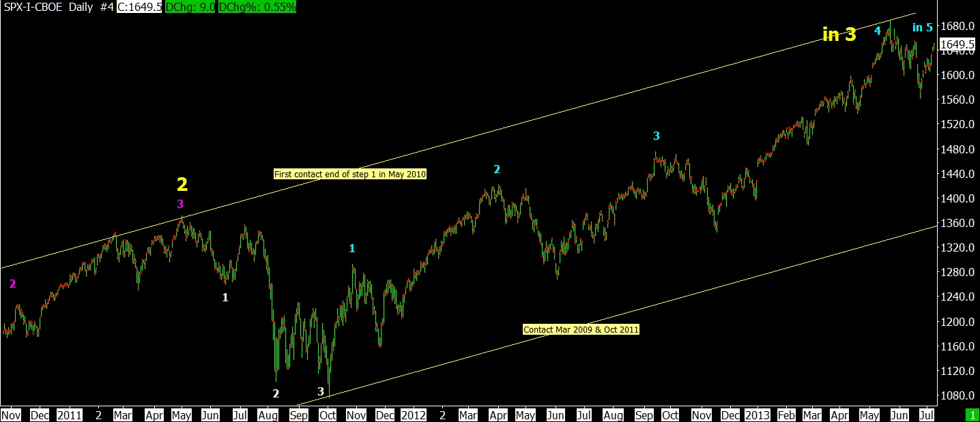980x422 pixels.
Task: Select the 'First contact end of step 1' annotation
Action: point(350,175)
